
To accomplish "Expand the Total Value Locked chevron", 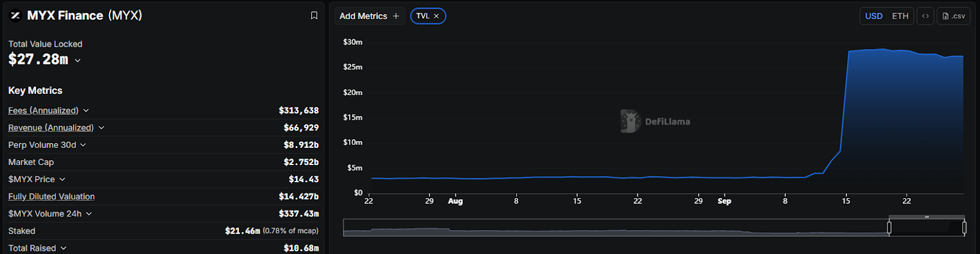I will tap(78, 60).
